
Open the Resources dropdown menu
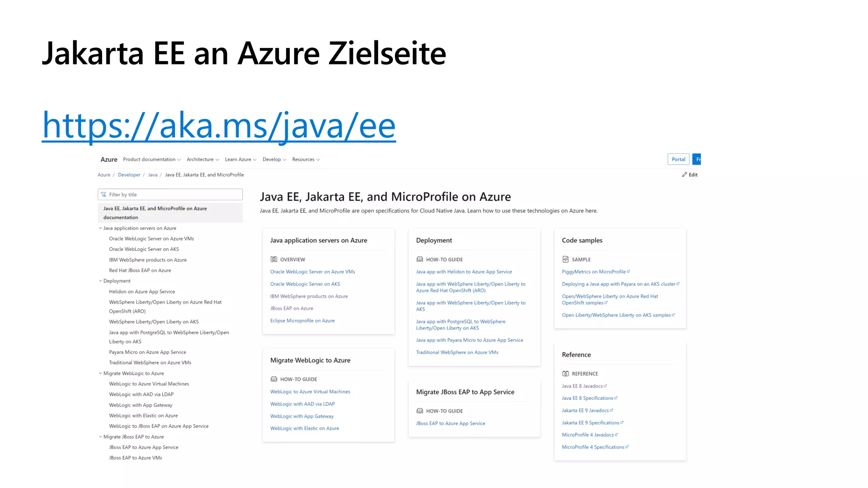tap(306, 160)
